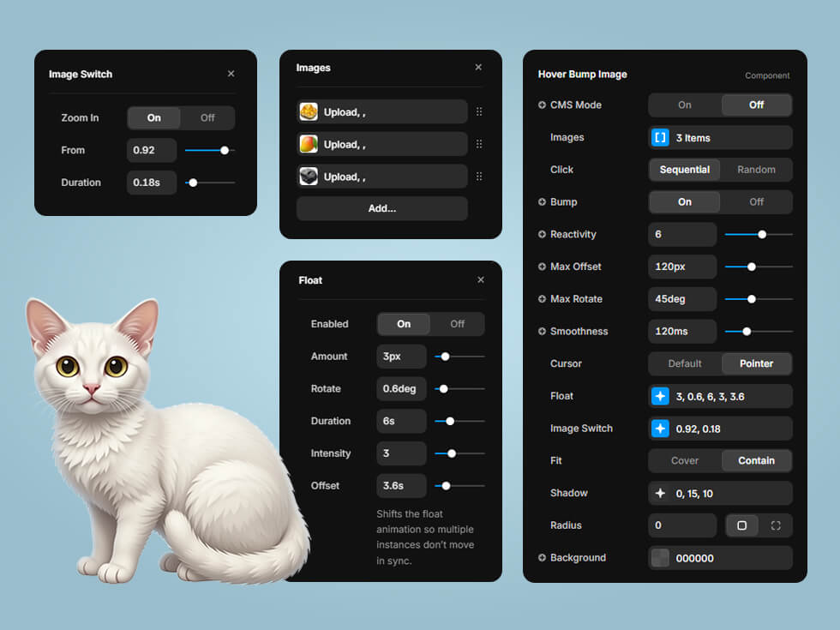Image resolution: width=840 pixels, height=630 pixels.
Task: Close the Image Switch panel
Action: click(x=231, y=74)
